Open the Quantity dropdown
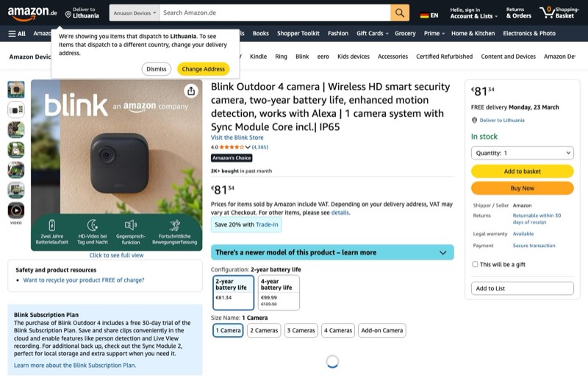Screen dimensions: 588x378 click(522, 153)
